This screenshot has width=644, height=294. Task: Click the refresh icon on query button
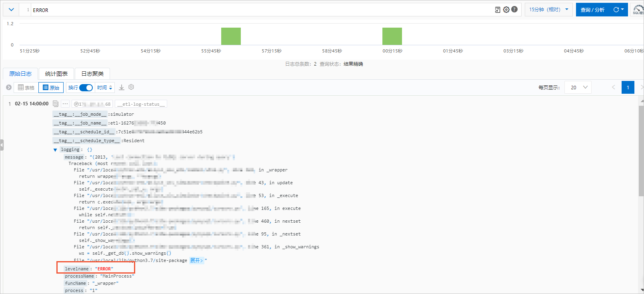(x=616, y=10)
